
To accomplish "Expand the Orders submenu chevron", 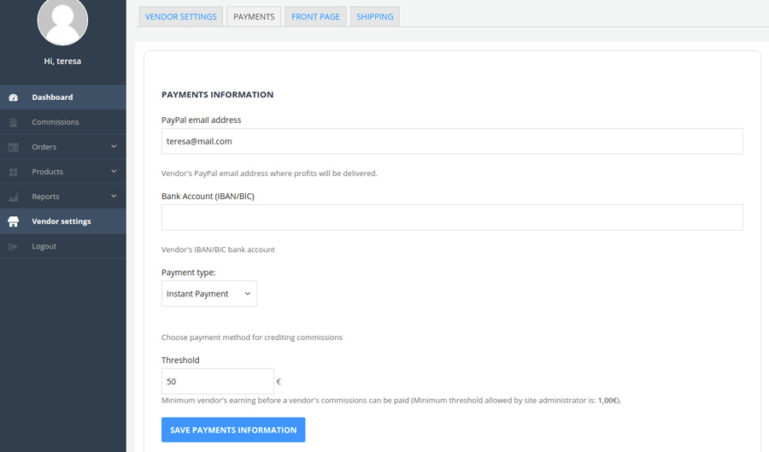I will [114, 147].
